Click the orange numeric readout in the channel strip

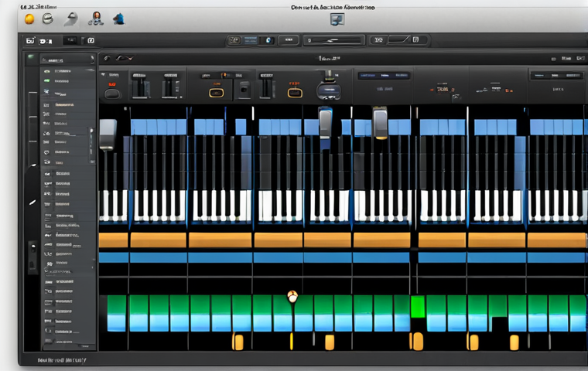coord(442,89)
